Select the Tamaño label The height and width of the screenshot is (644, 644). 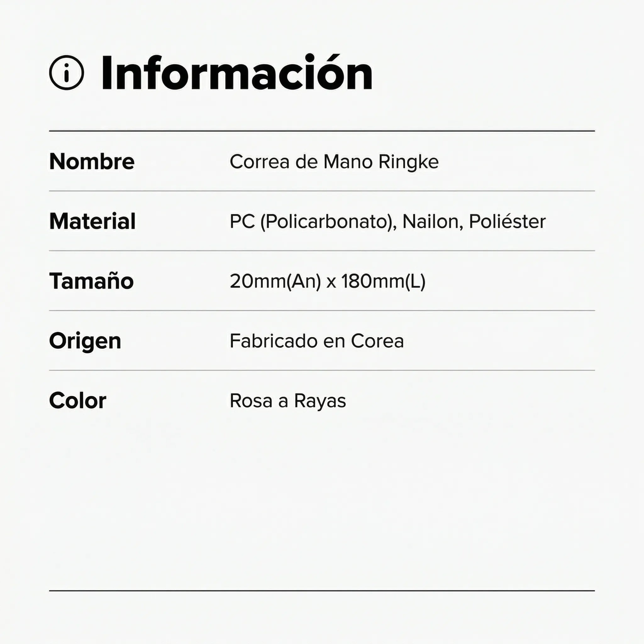pyautogui.click(x=91, y=281)
